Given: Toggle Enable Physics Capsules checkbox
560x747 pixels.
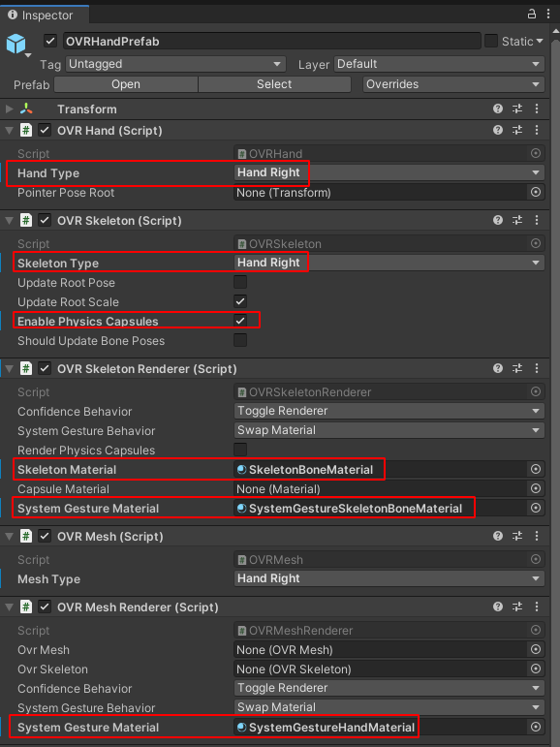Looking at the screenshot, I should click(x=240, y=321).
